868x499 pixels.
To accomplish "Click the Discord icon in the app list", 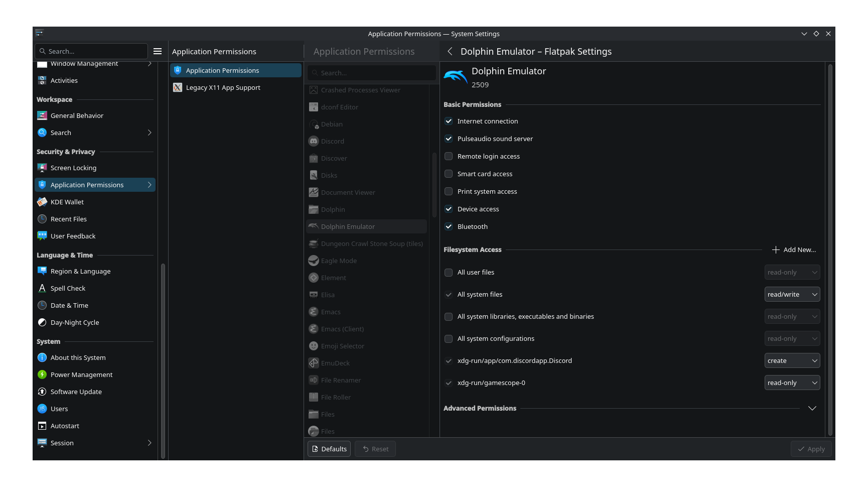I will click(314, 141).
